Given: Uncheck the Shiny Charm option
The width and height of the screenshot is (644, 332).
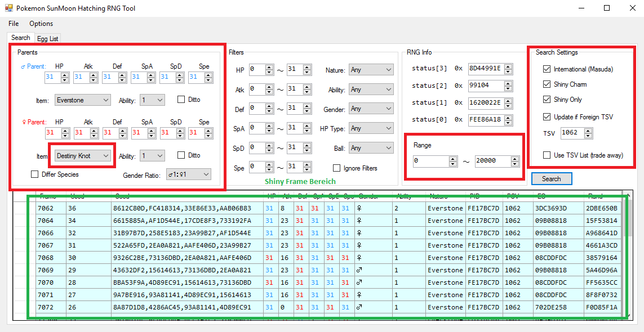Looking at the screenshot, I should (547, 84).
